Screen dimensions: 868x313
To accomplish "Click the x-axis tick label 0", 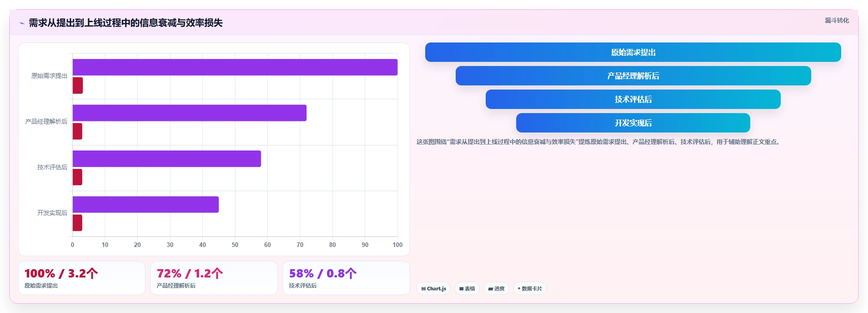I will pos(72,245).
